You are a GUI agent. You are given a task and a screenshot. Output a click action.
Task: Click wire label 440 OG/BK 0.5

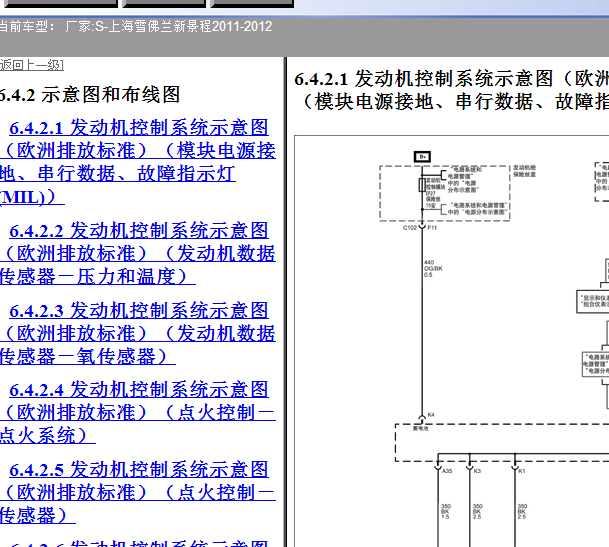(x=433, y=268)
